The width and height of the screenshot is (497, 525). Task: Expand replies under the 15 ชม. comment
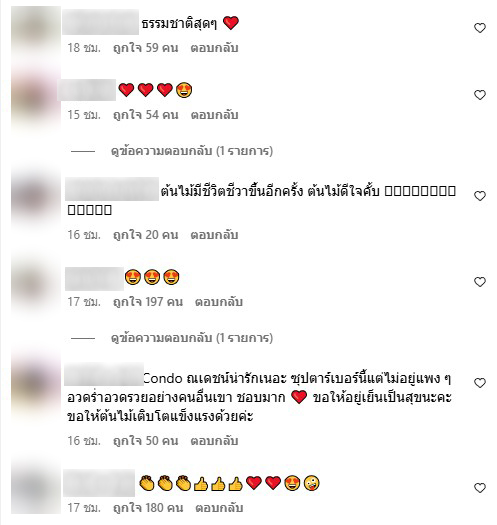192,151
